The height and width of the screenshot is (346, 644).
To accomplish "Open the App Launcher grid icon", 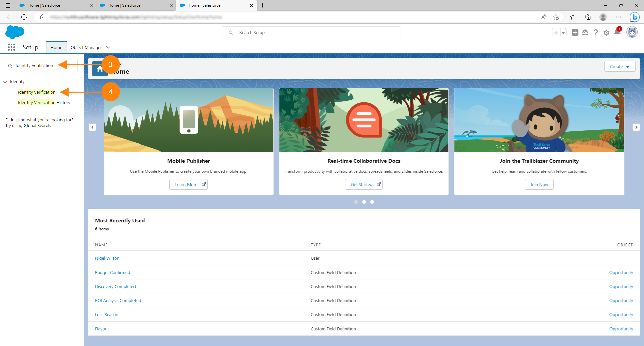I will [11, 47].
